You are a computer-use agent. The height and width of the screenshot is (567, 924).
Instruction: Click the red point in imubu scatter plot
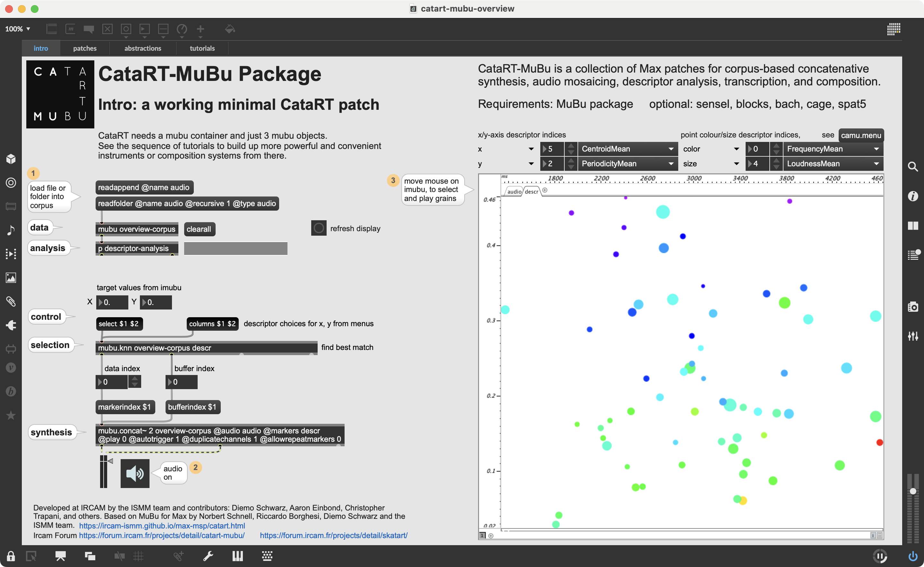(879, 442)
